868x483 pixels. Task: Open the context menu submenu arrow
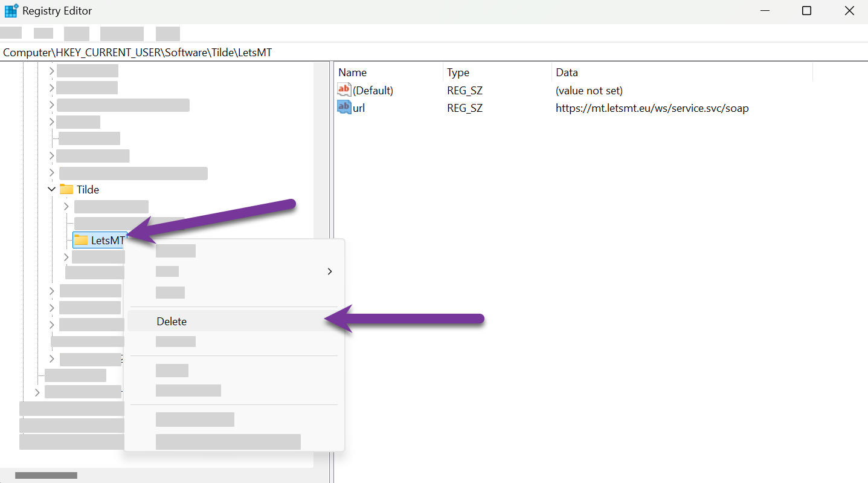[330, 271]
